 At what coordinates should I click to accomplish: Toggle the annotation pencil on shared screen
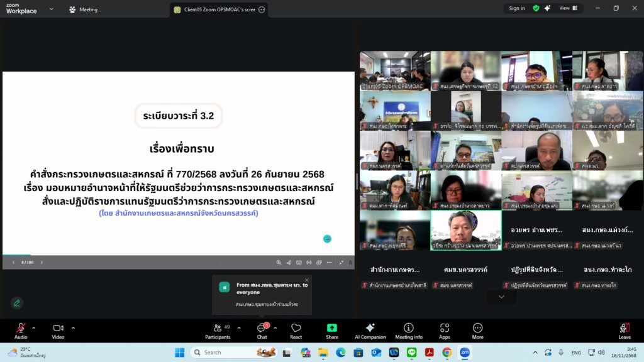(17, 303)
